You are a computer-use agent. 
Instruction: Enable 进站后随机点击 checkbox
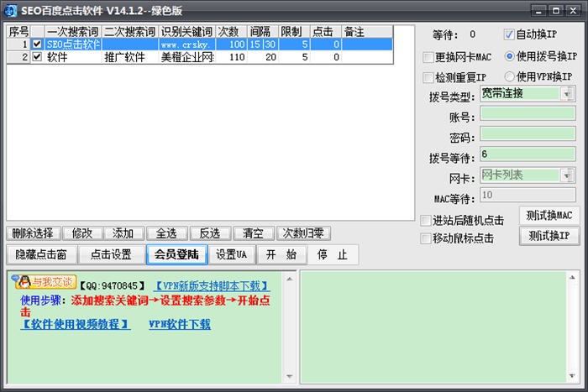coord(426,221)
